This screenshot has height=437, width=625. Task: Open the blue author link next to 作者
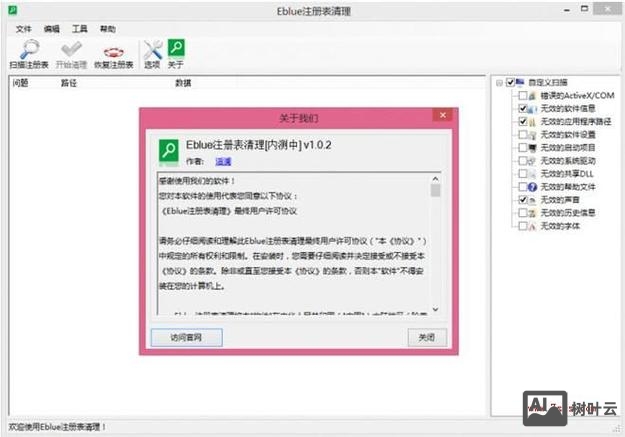223,161
